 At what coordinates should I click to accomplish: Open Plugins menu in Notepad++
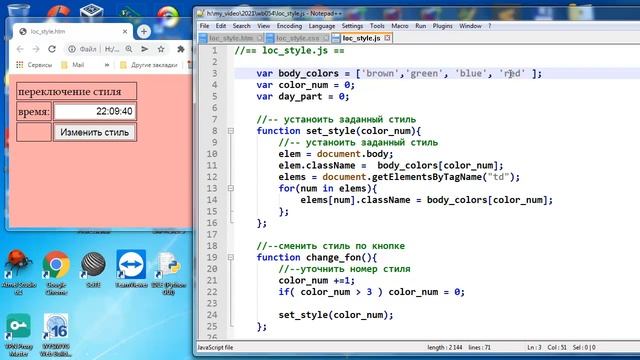click(x=442, y=26)
